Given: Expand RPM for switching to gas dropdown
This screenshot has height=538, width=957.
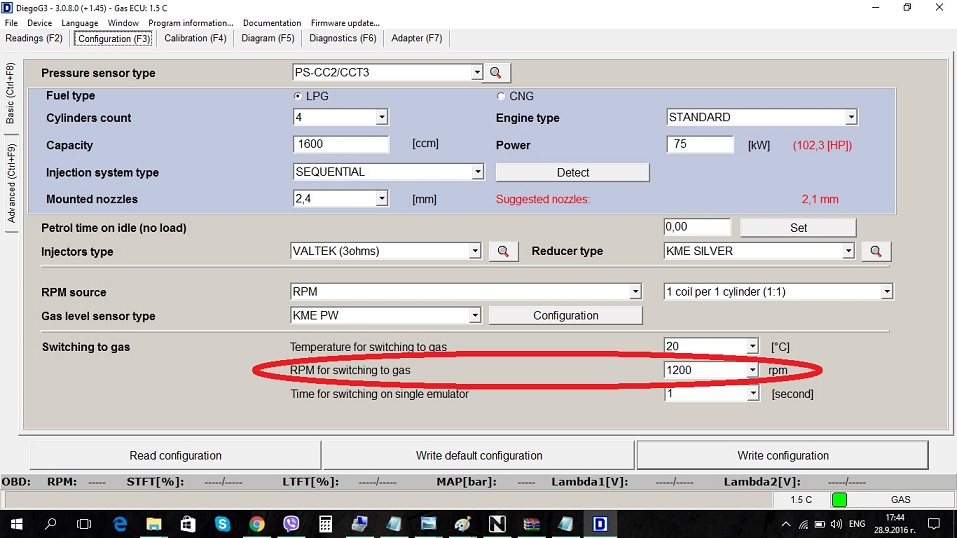Looking at the screenshot, I should pyautogui.click(x=752, y=371).
